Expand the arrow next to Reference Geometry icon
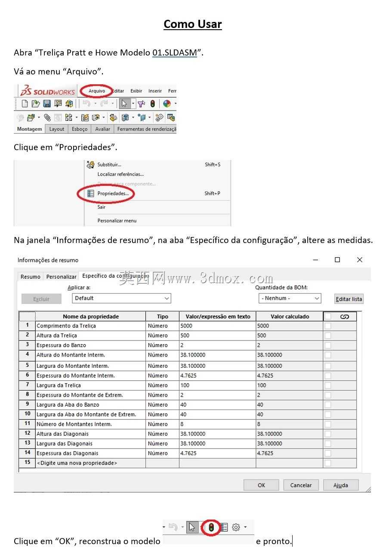The height and width of the screenshot is (557, 392). 150,117
